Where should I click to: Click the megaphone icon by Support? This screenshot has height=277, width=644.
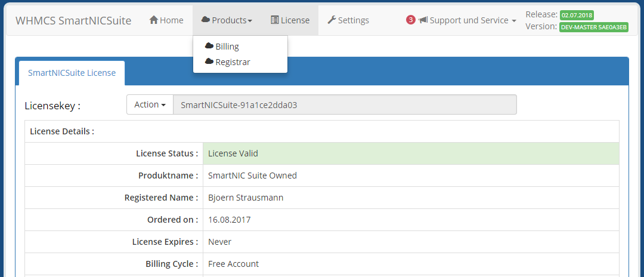pyautogui.click(x=423, y=20)
